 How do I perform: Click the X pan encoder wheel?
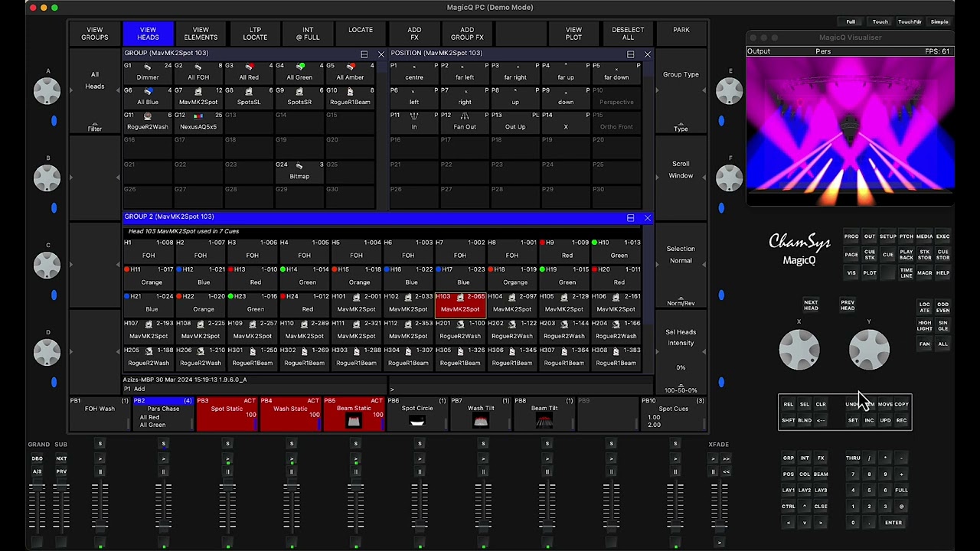pos(799,350)
